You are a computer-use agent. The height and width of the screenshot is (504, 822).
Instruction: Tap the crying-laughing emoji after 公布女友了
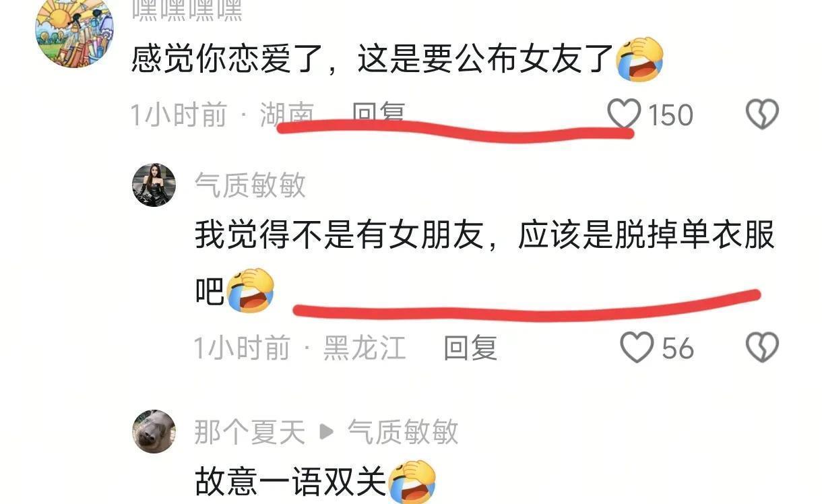[640, 59]
